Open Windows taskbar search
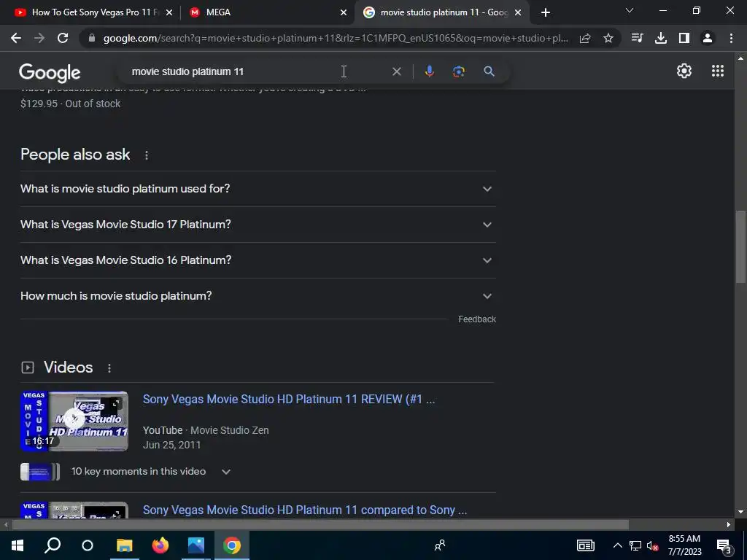747x560 pixels. [x=53, y=545]
